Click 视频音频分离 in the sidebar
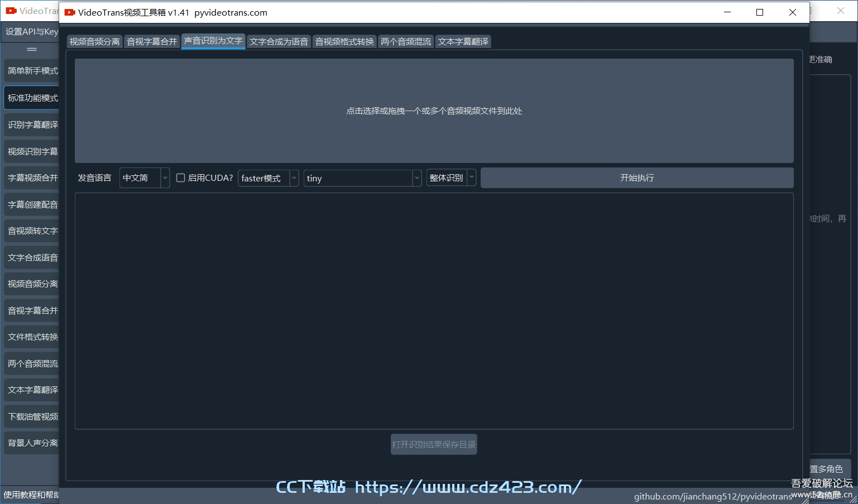Viewport: 858px width, 504px height. 32,284
